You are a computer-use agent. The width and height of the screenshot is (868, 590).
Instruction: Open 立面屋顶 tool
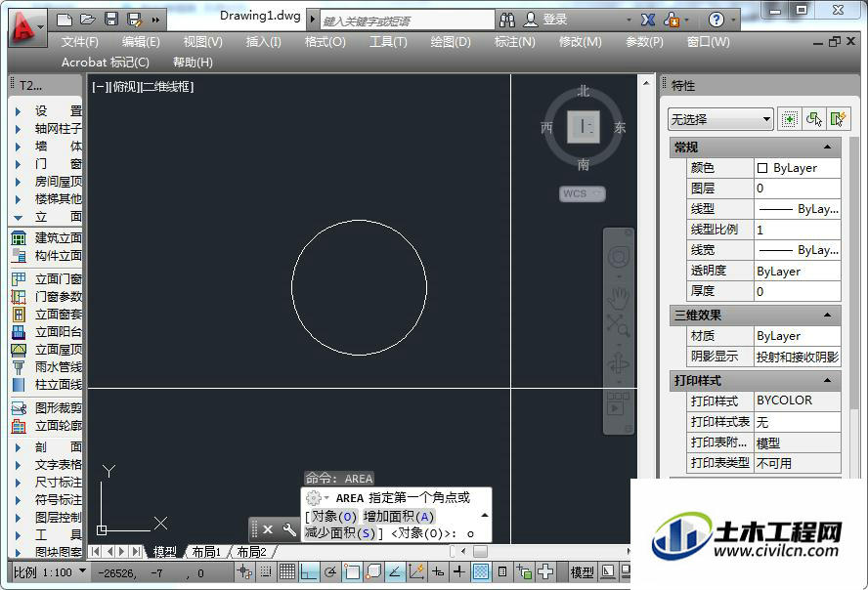pyautogui.click(x=47, y=350)
